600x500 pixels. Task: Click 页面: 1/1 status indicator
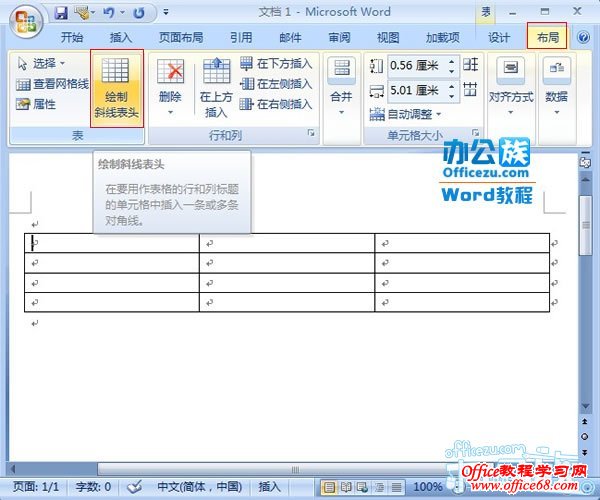pos(36,487)
